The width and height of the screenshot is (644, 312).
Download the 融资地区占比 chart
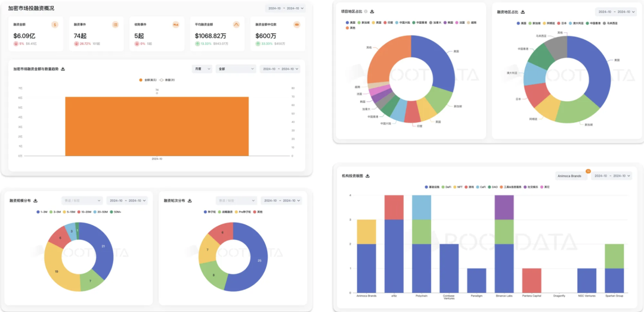click(523, 13)
